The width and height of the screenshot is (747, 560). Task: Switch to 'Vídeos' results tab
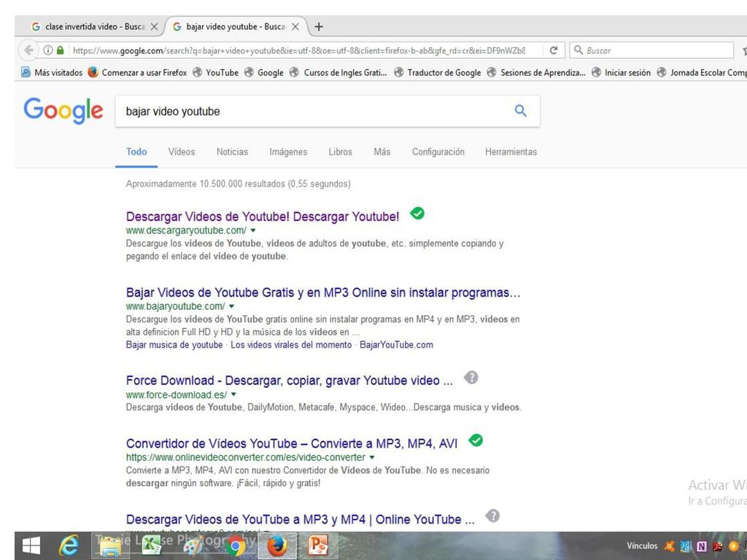tap(182, 152)
